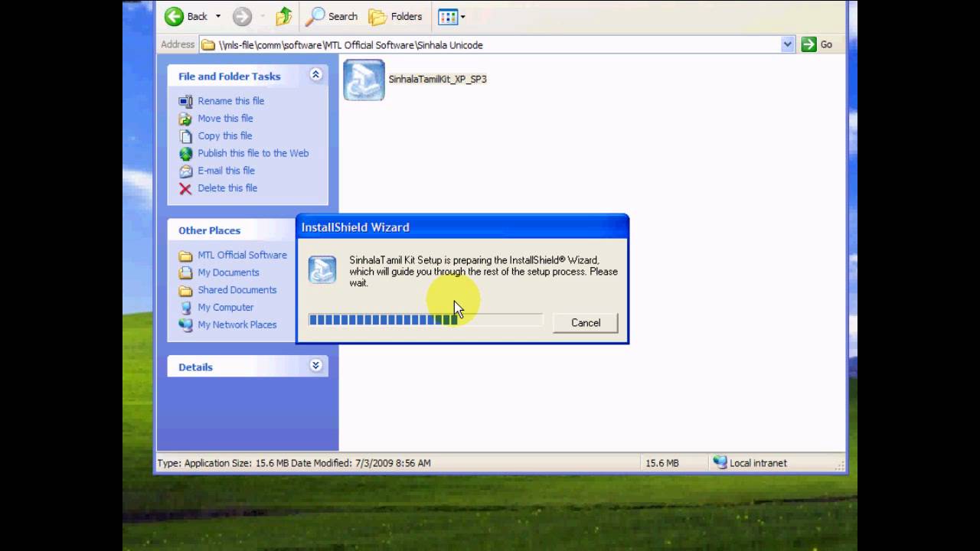Go up one folder level icon

pos(284,16)
